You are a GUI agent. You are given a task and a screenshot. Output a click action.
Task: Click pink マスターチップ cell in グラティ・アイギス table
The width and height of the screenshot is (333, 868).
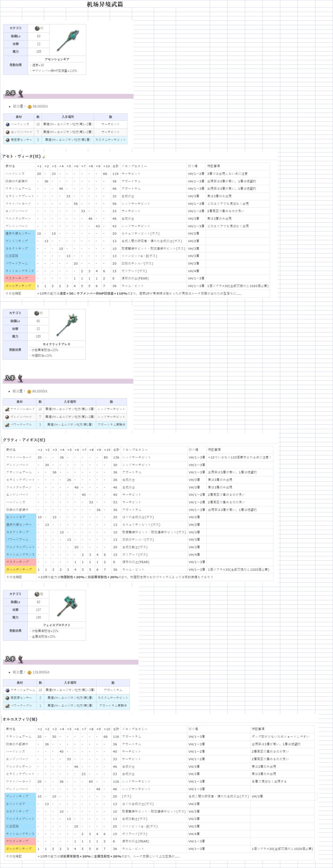(21, 562)
